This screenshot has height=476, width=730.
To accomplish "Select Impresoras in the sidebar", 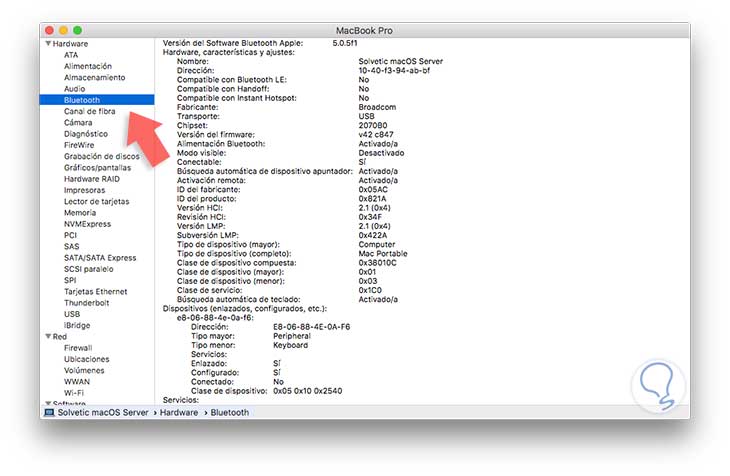I will pos(84,190).
